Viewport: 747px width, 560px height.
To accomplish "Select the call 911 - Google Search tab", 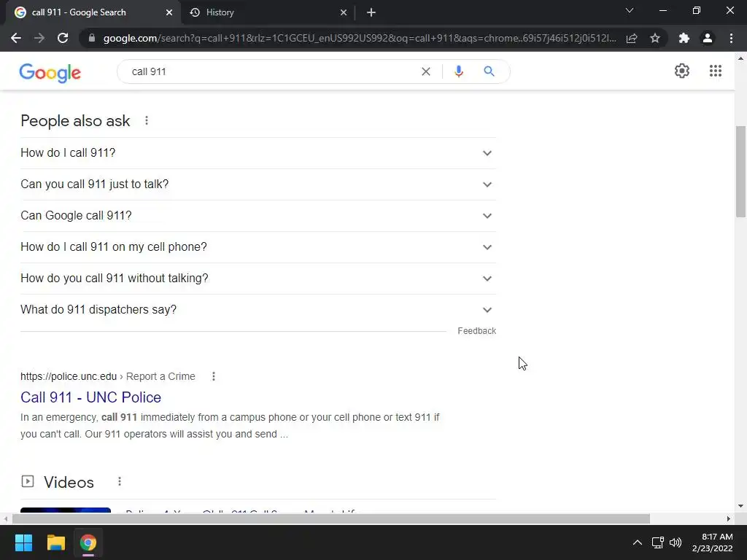I will pyautogui.click(x=93, y=13).
